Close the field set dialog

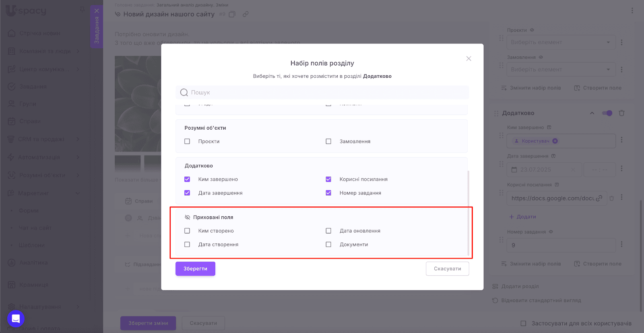[469, 59]
